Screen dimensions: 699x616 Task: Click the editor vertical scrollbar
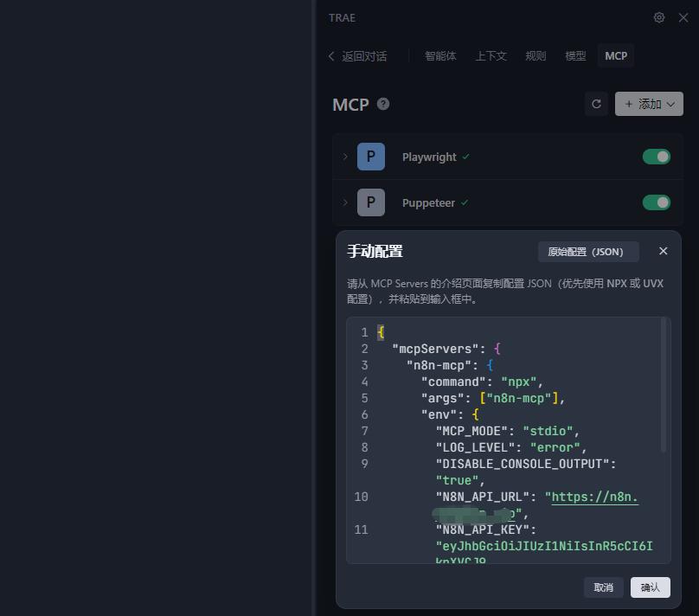(664, 385)
